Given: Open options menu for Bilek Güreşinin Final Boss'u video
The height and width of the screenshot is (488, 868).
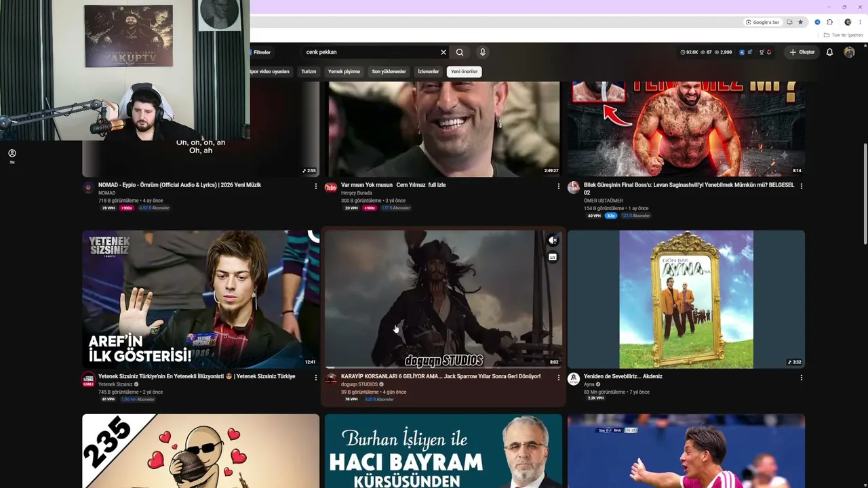Looking at the screenshot, I should tap(801, 186).
